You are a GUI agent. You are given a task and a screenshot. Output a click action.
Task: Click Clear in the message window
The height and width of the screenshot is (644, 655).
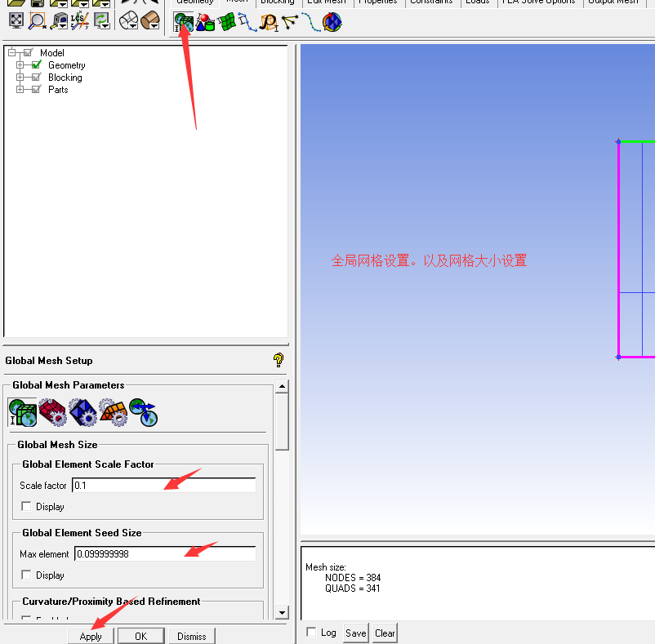(x=385, y=633)
